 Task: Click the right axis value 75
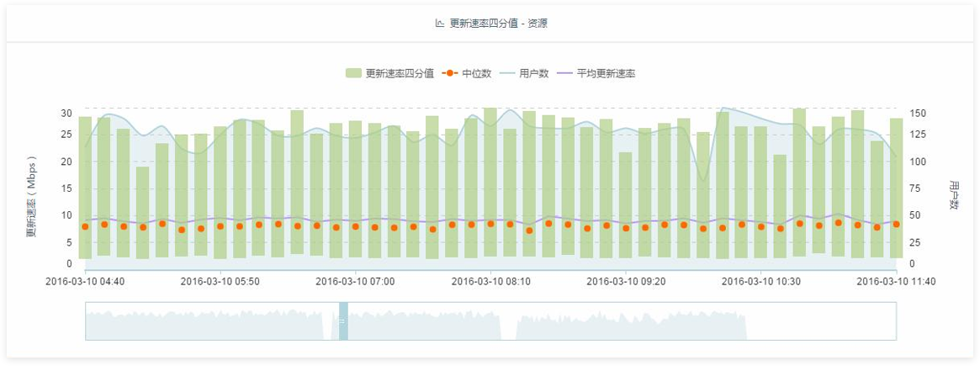915,188
